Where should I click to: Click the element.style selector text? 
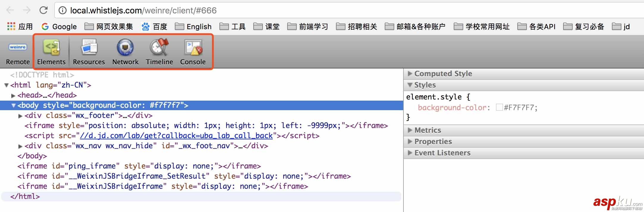click(434, 97)
